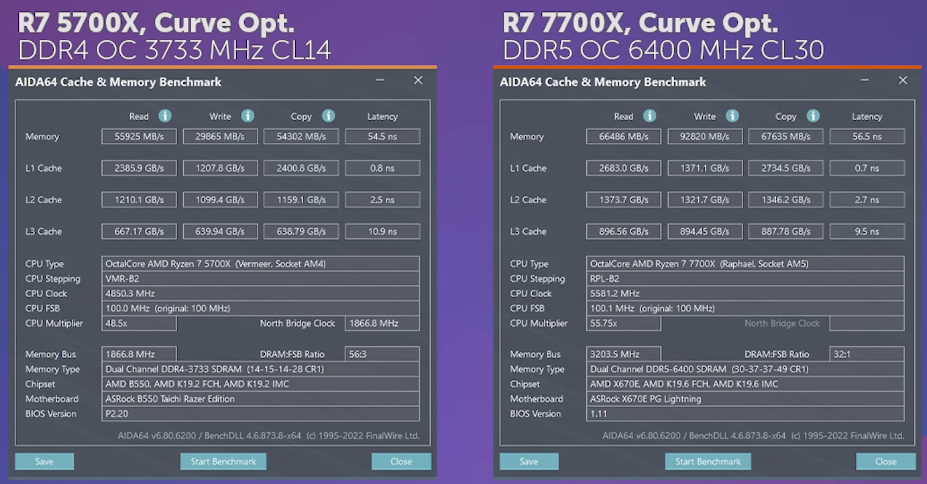Click the Write info icon in 7700X window
Screen dimensions: 927x484
pyautogui.click(x=732, y=116)
